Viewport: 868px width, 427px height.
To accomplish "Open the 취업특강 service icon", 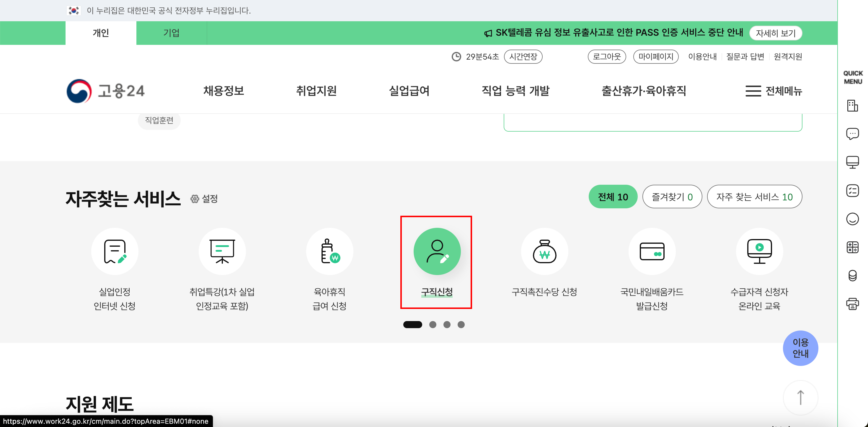I will click(222, 251).
